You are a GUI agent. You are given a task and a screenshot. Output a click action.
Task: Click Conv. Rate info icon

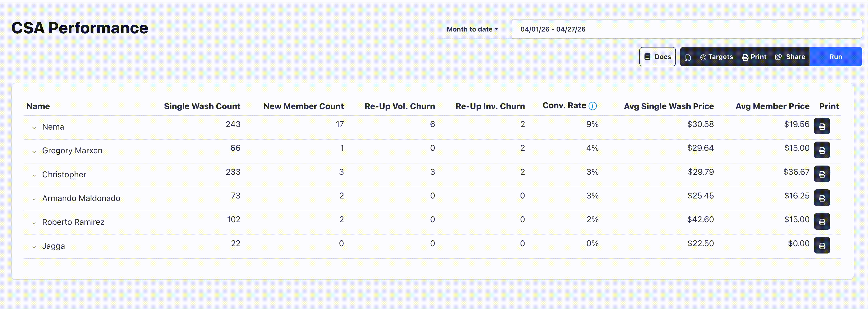tap(593, 106)
